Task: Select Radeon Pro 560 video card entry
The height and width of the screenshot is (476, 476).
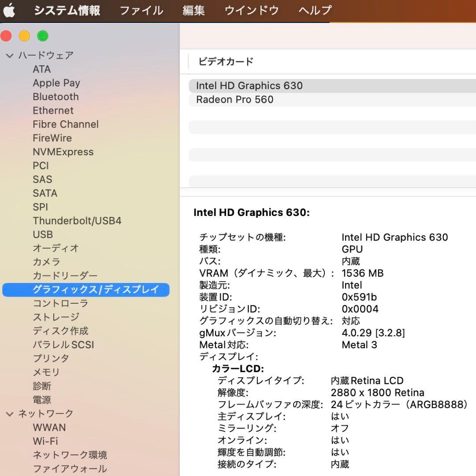Action: point(234,100)
